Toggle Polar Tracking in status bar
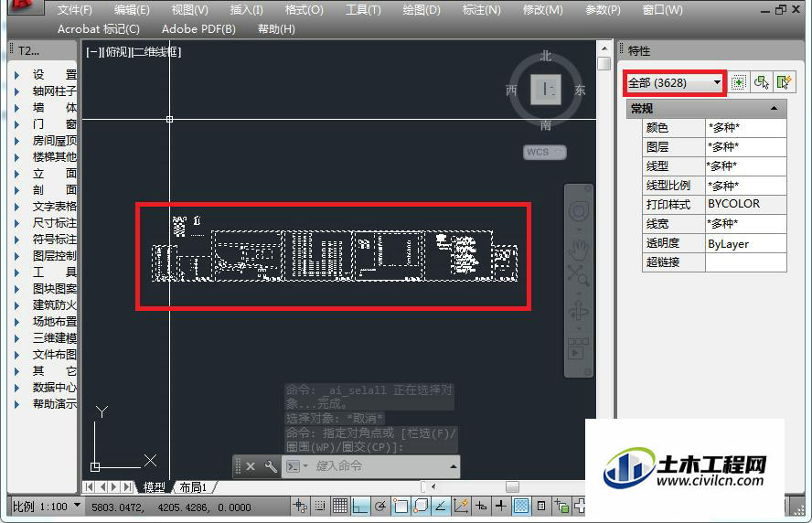812x523 pixels. (x=380, y=506)
